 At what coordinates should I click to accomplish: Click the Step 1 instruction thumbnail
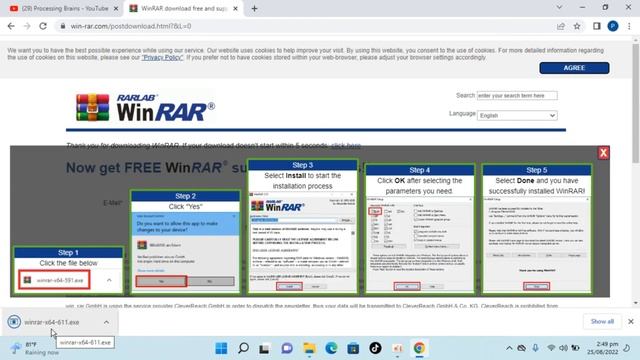(68, 270)
